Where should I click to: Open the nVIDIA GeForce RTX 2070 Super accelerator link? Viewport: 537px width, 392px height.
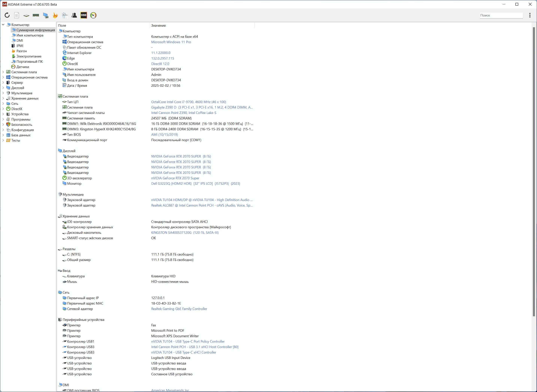pos(175,178)
